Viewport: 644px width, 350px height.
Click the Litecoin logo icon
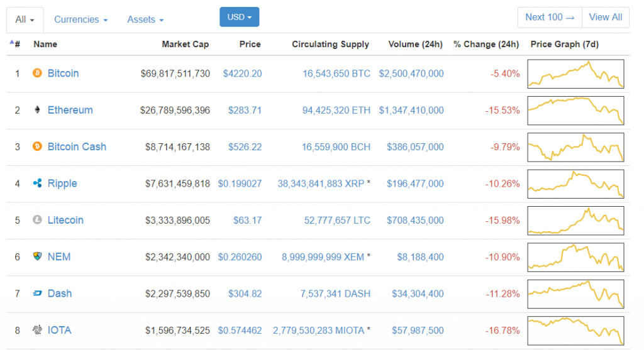tap(37, 220)
